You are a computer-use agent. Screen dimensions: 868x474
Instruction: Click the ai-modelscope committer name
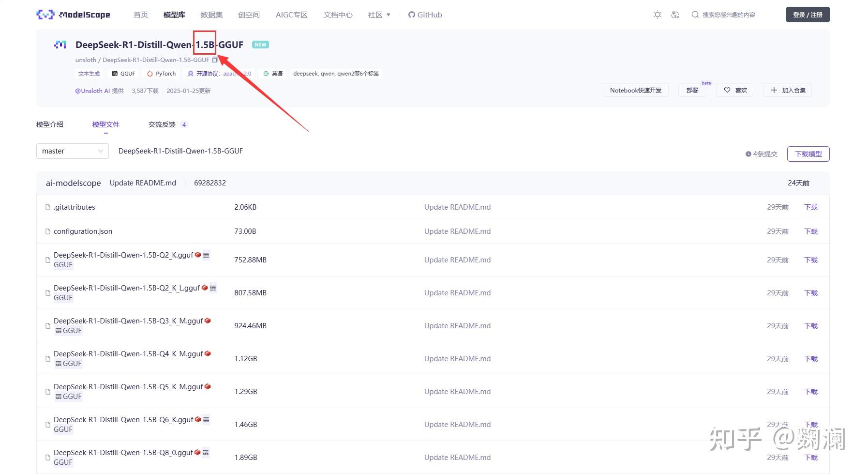(74, 183)
